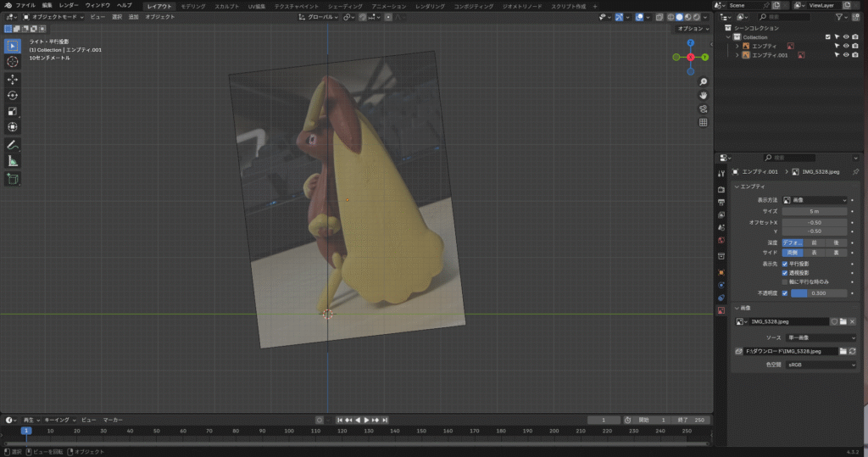Set depth to 前 (front)

coord(814,242)
